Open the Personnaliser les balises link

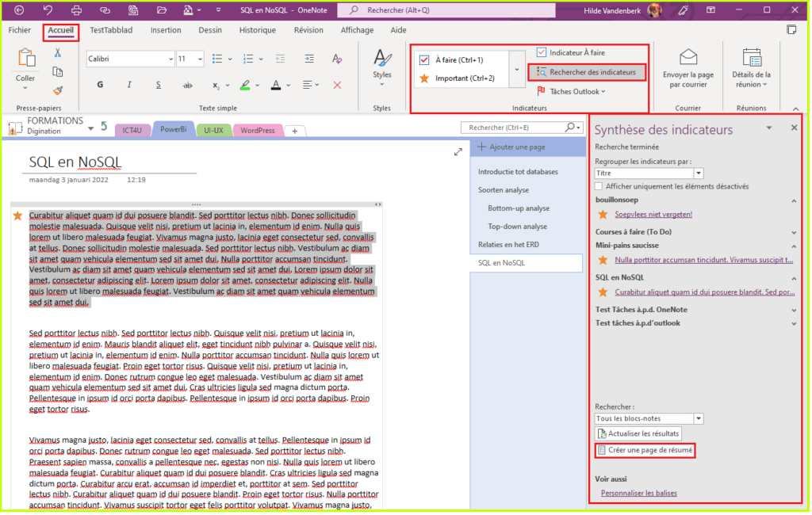point(638,493)
